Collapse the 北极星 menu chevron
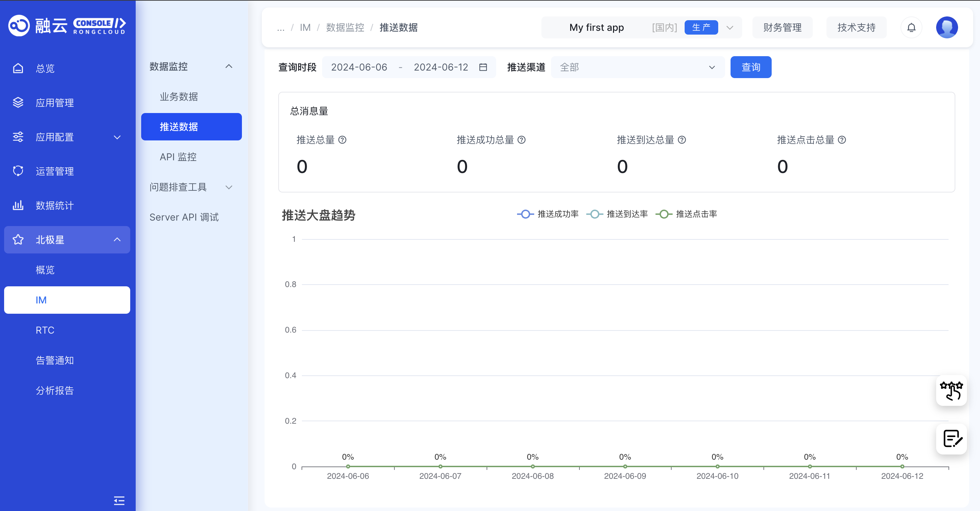This screenshot has height=511, width=980. coord(117,239)
